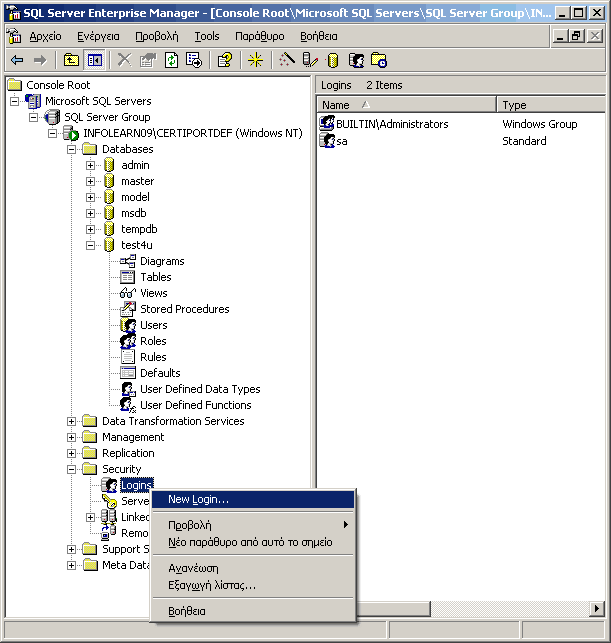The width and height of the screenshot is (611, 643).
Task: Open the Παράθυρο menu
Action: [x=260, y=36]
